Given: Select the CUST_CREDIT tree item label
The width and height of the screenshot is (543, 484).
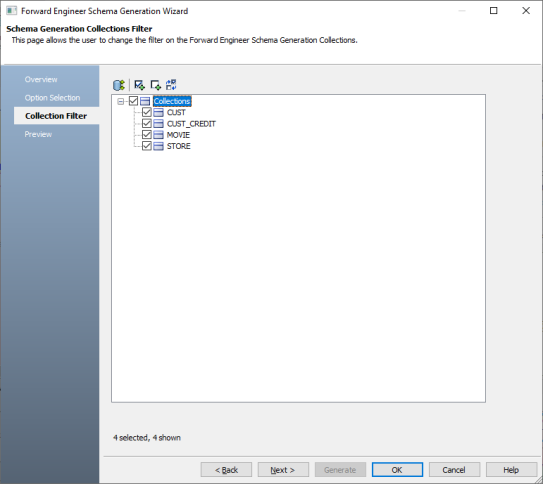Looking at the screenshot, I should point(191,124).
